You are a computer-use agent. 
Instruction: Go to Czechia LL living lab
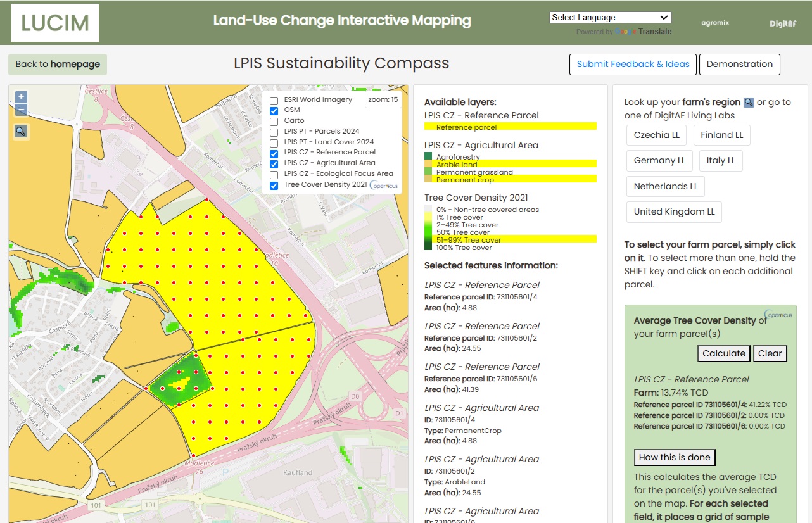[x=656, y=135]
